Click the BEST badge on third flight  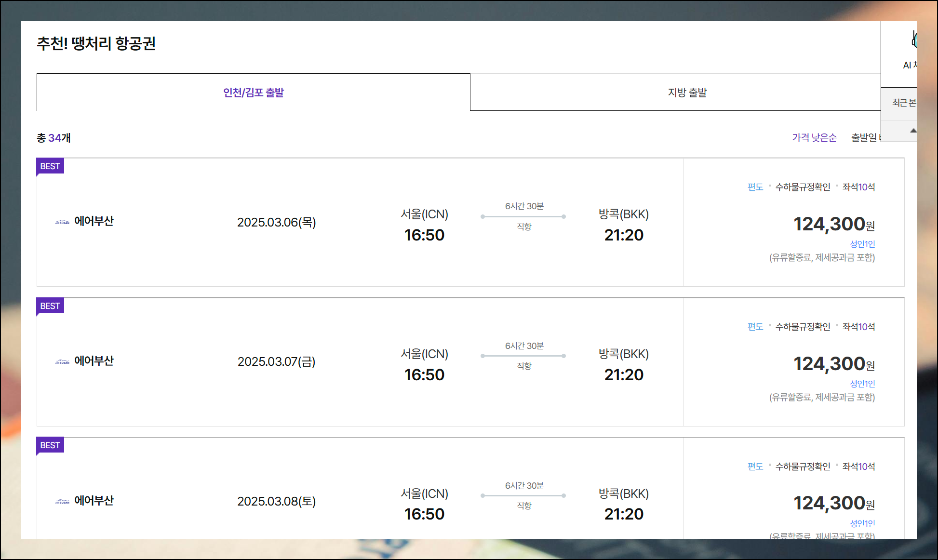[x=50, y=445]
